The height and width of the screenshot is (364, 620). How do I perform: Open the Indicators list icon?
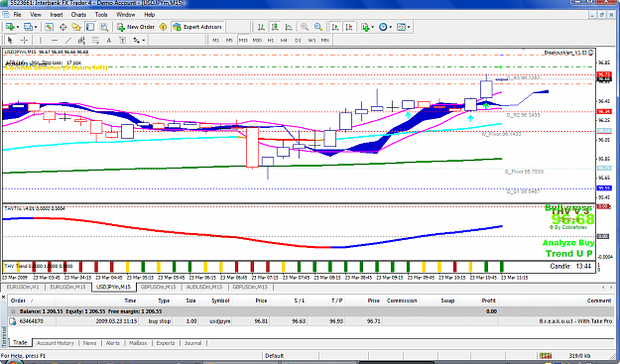pyautogui.click(x=365, y=27)
